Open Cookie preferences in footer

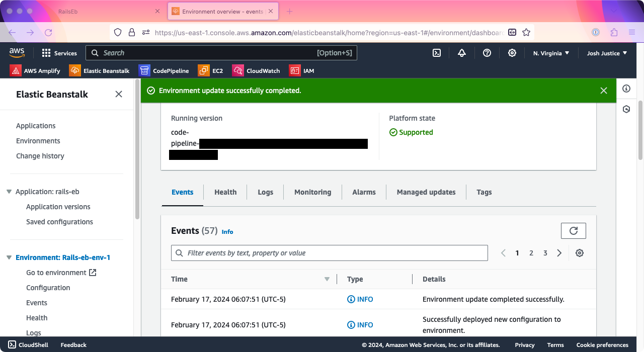(602, 345)
